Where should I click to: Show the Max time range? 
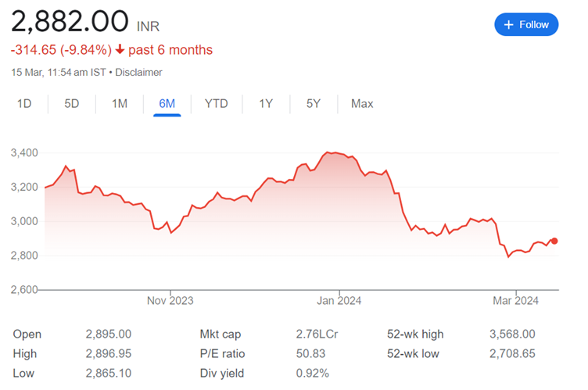pyautogui.click(x=362, y=103)
